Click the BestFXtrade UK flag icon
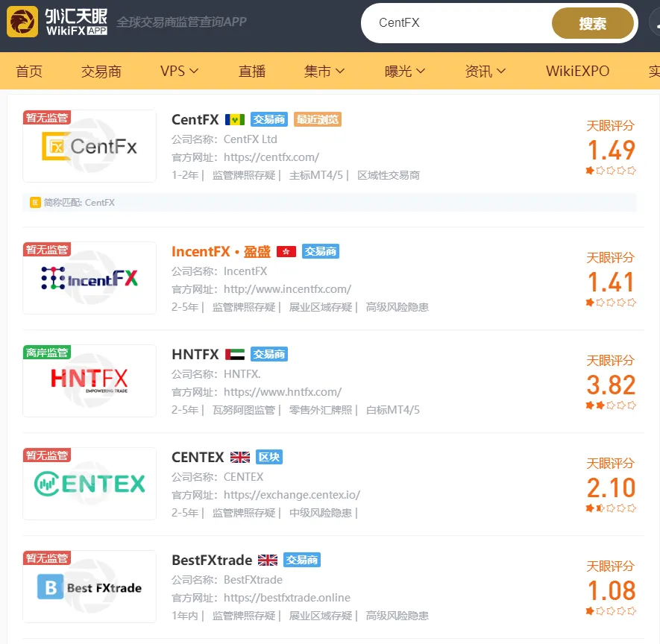This screenshot has height=644, width=660. (x=268, y=561)
